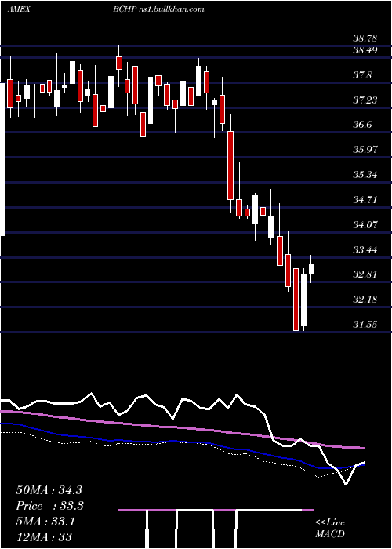Click the <<Live MACD label
Screen dimensions: 392x549
pyautogui.click(x=330, y=529)
